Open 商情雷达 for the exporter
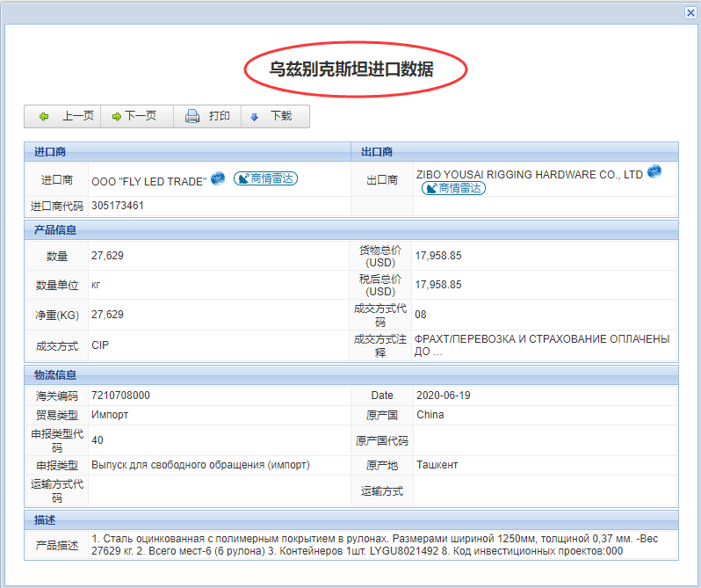Viewport: 701px width, 588px height. point(453,188)
